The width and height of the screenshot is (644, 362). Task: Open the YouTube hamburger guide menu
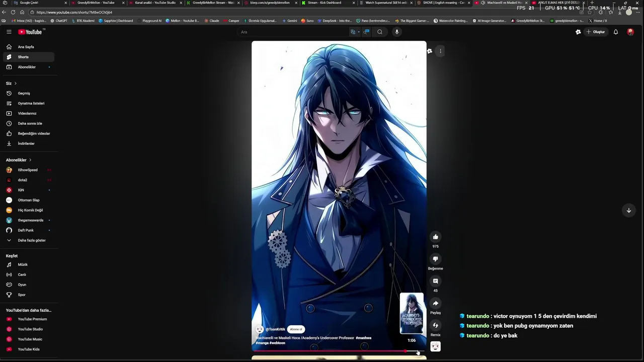9,32
